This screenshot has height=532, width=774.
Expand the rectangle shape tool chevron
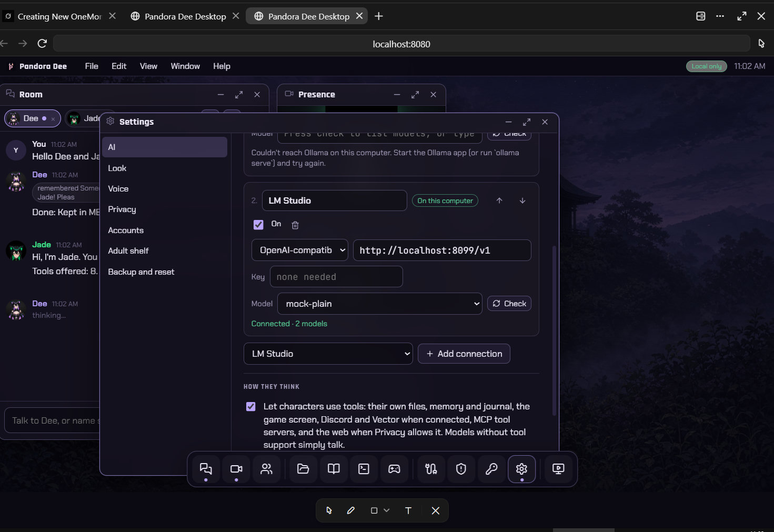tap(387, 510)
